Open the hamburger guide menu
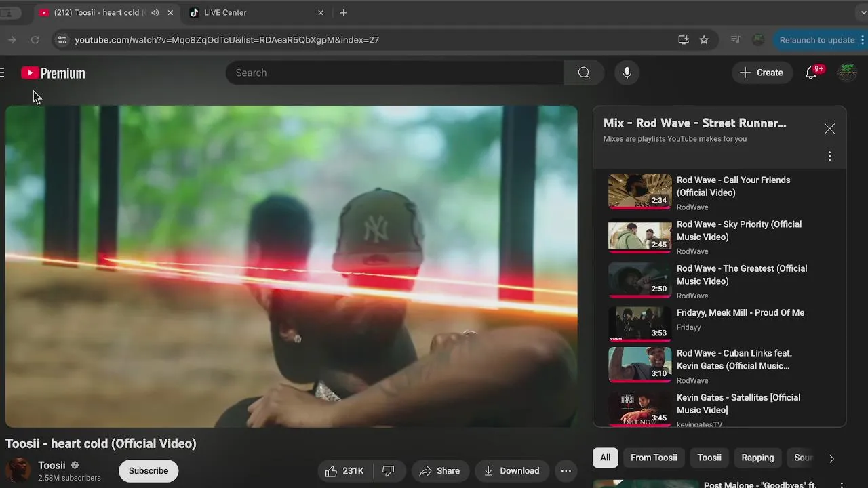The height and width of the screenshot is (488, 868). [2, 73]
